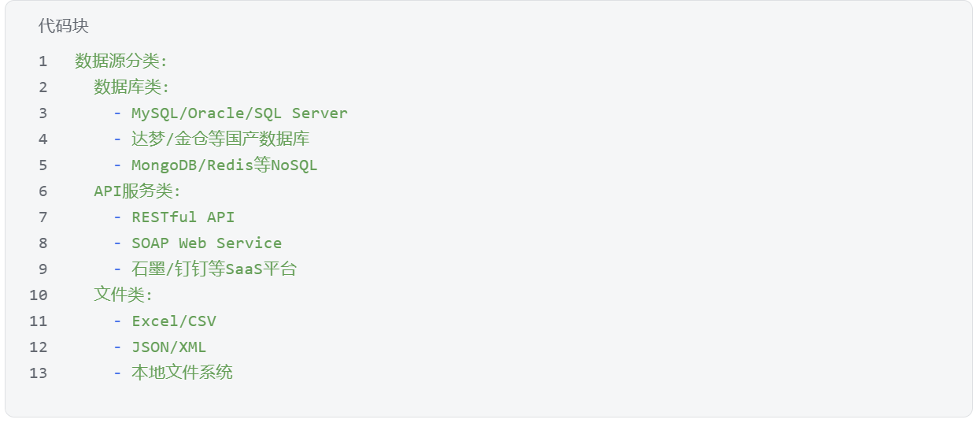Click line number 13 in the gutter
Image resolution: width=980 pixels, height=423 pixels.
39,373
